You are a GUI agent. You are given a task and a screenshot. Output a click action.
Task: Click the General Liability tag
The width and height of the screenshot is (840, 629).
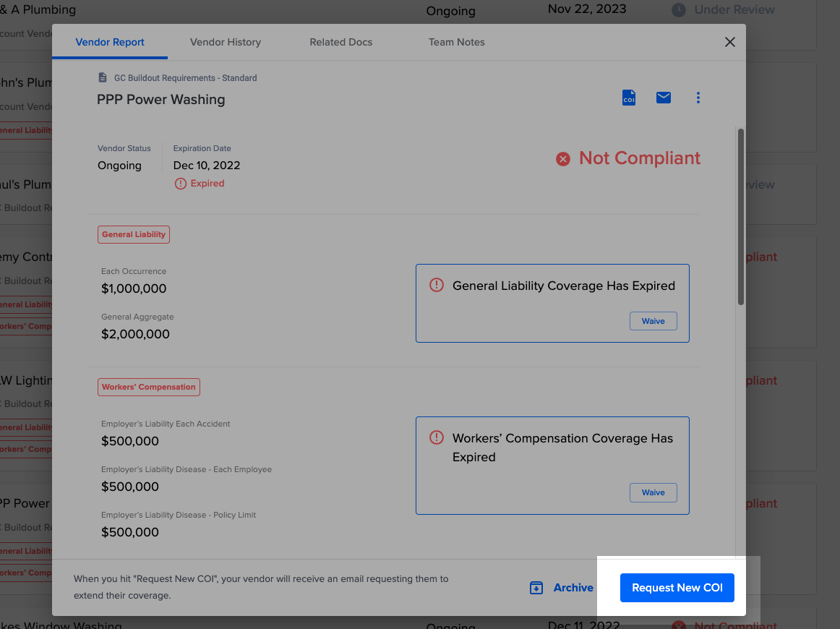pos(134,234)
